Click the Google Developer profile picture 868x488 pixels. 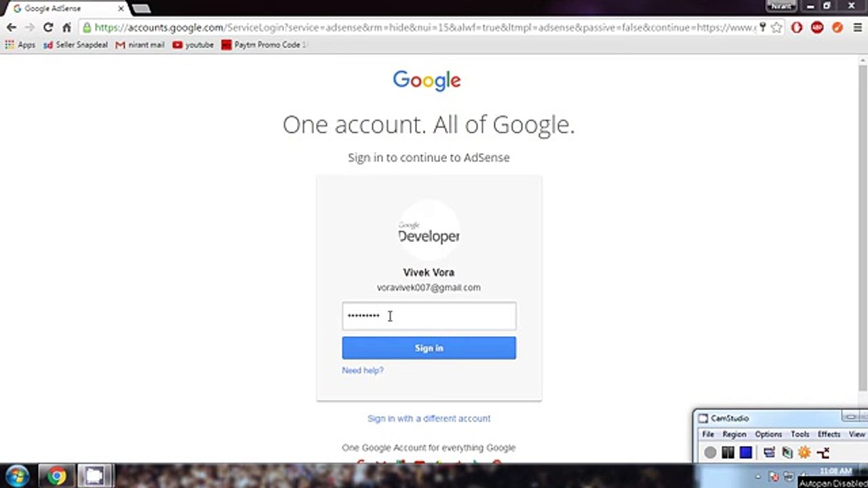(429, 230)
